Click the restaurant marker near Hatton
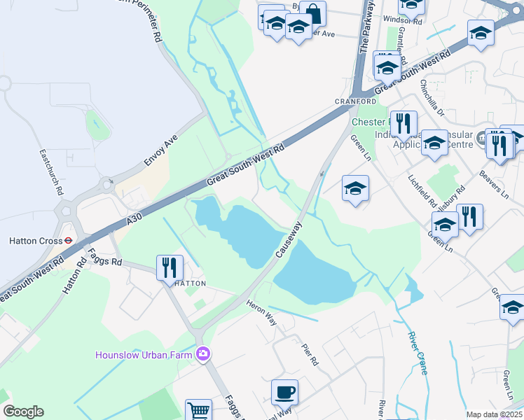This screenshot has width=524, height=420. point(170,268)
